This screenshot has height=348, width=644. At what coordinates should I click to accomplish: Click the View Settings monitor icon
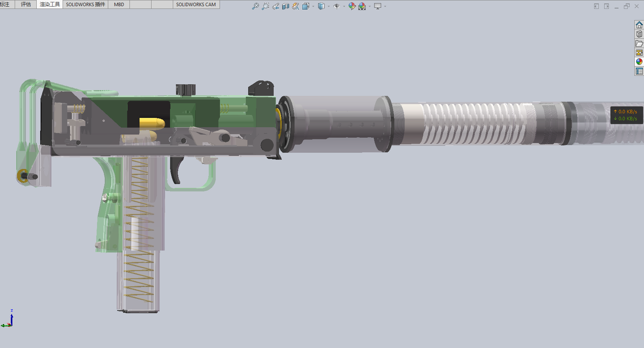tap(378, 6)
